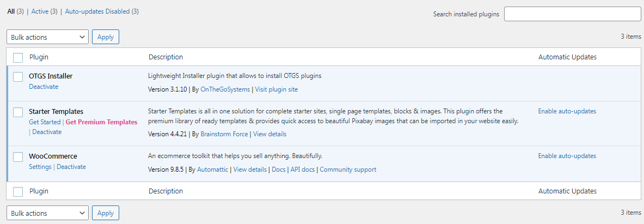Apply the bottom bulk action
Viewport: 644px width, 224px height.
(106, 213)
